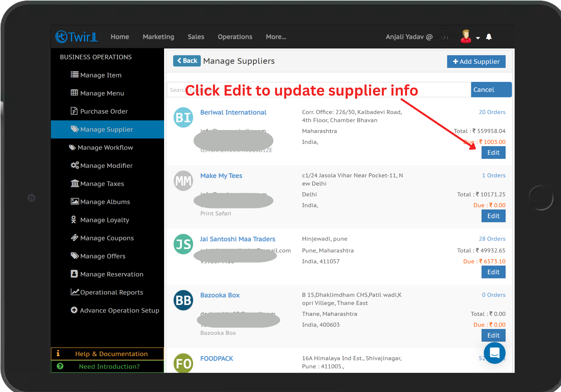This screenshot has height=392, width=561.
Task: Click Anjali Yadav user name
Action: click(409, 37)
